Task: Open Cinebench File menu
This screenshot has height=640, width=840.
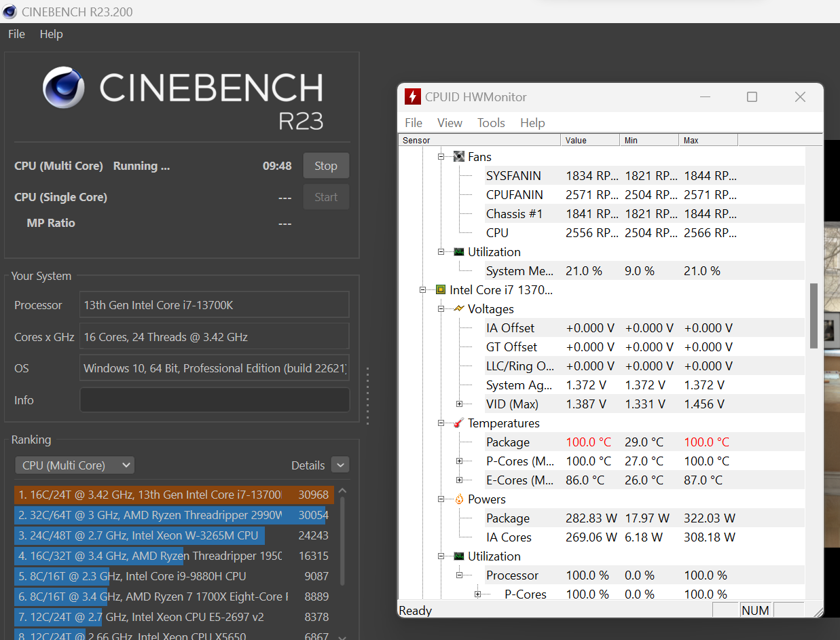Action: (16, 34)
